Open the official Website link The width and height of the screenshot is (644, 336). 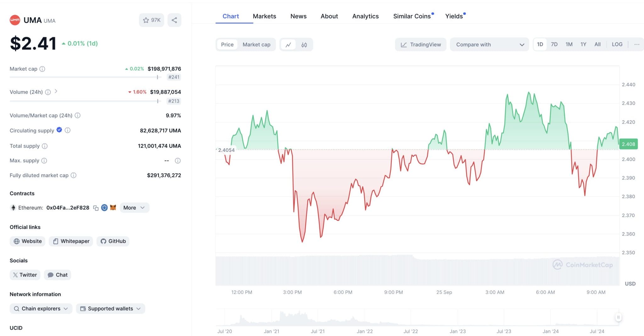tap(28, 241)
